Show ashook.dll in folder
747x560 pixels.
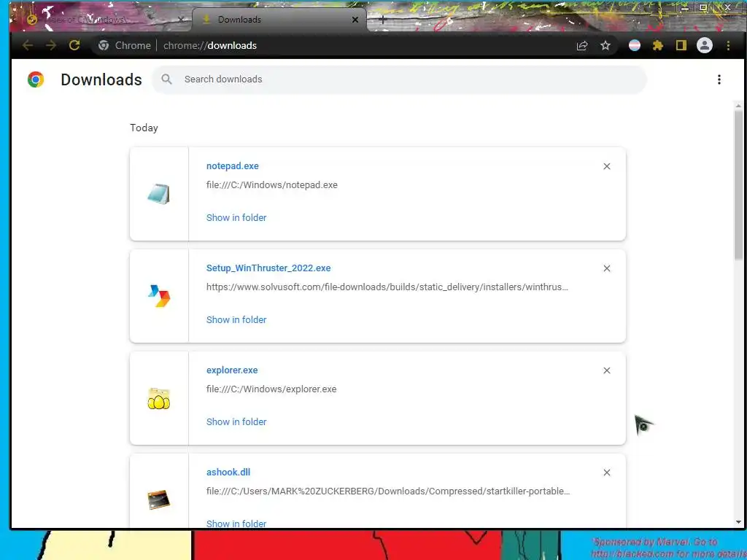[236, 523]
